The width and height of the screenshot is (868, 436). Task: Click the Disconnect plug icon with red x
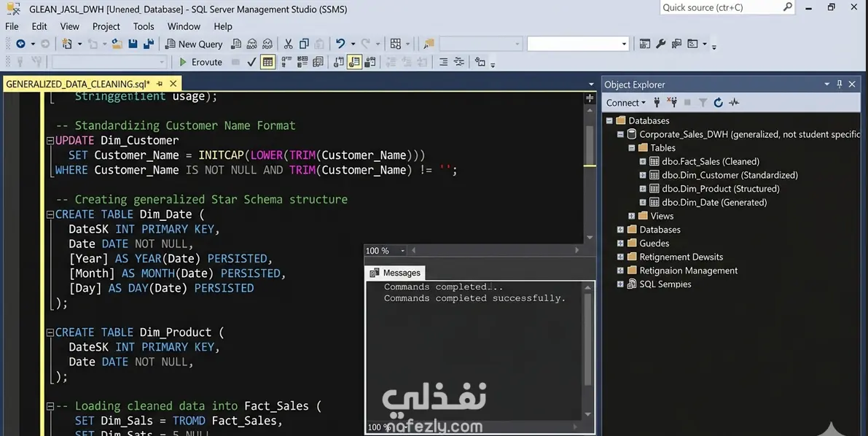[672, 103]
